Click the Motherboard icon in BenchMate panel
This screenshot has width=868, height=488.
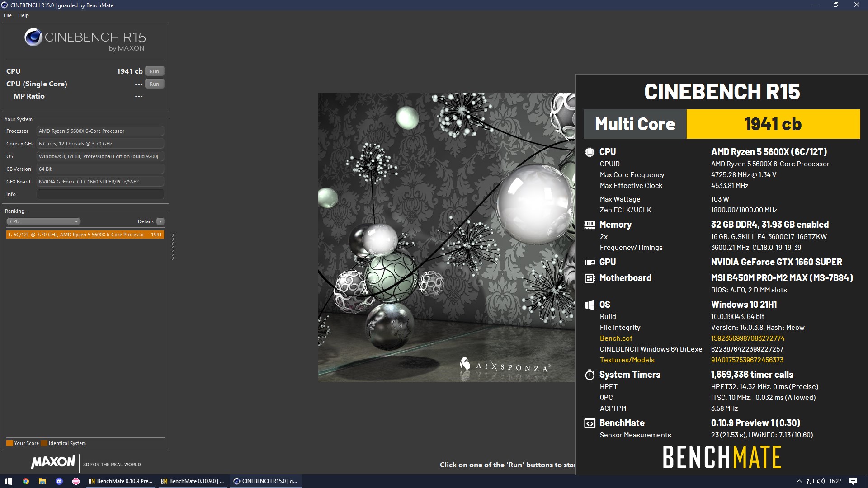point(590,278)
